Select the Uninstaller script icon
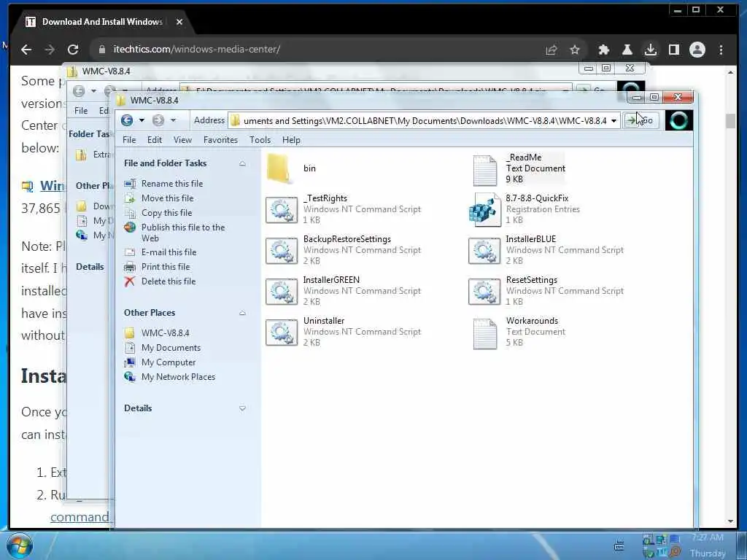The image size is (747, 560). coord(282,332)
